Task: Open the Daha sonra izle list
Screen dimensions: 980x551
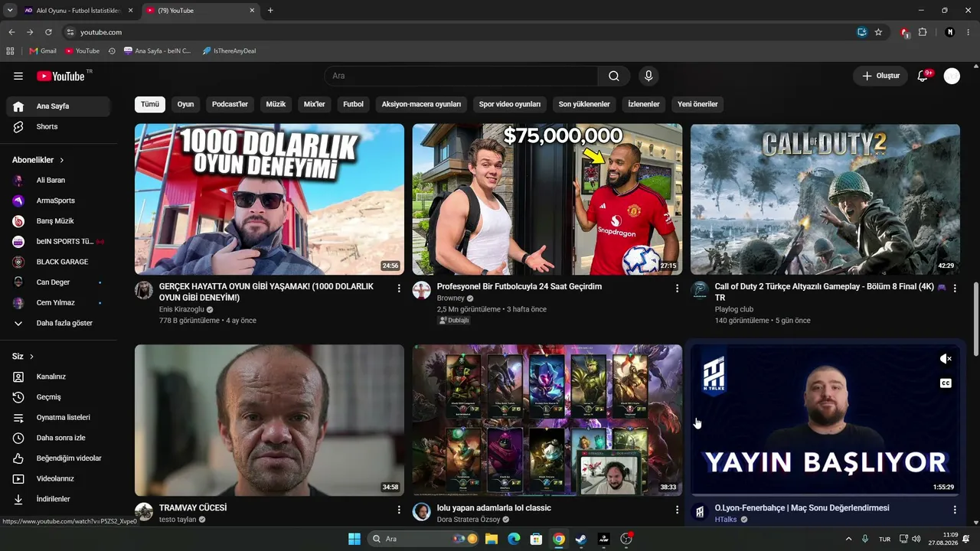Action: tap(58, 438)
